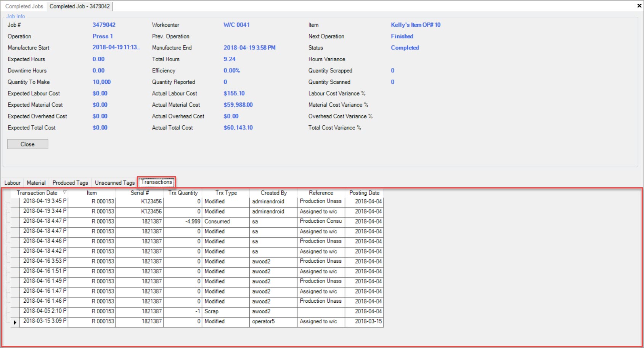
Task: Click item value Kelly's Item OP# 10
Action: click(416, 25)
